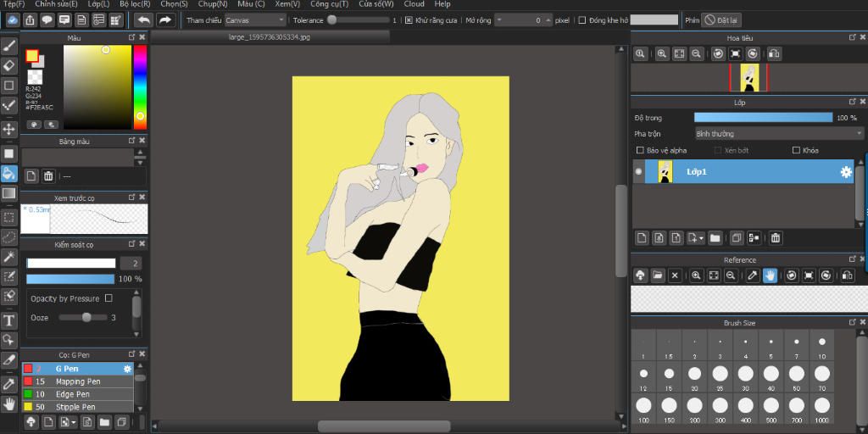
Task: Pick the Text tool
Action: pos(9,320)
